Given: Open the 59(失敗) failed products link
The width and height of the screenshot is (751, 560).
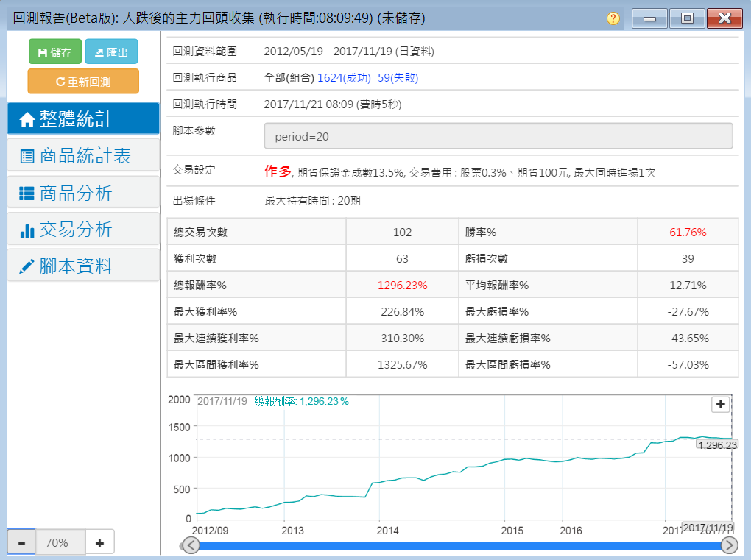Looking at the screenshot, I should [398, 77].
